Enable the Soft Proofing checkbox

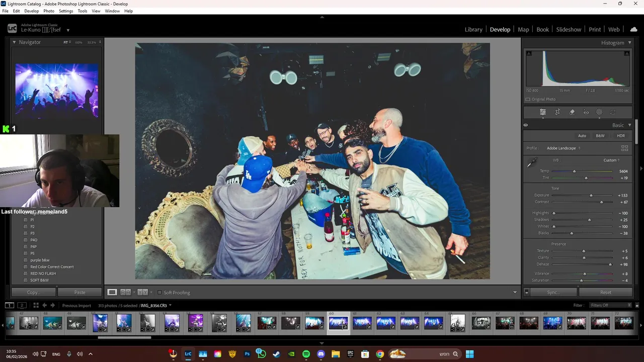tap(159, 292)
